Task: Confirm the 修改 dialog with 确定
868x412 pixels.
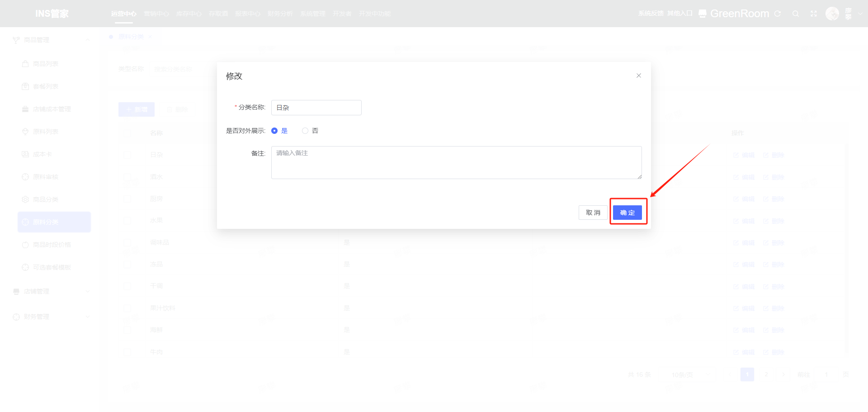Action: point(627,213)
